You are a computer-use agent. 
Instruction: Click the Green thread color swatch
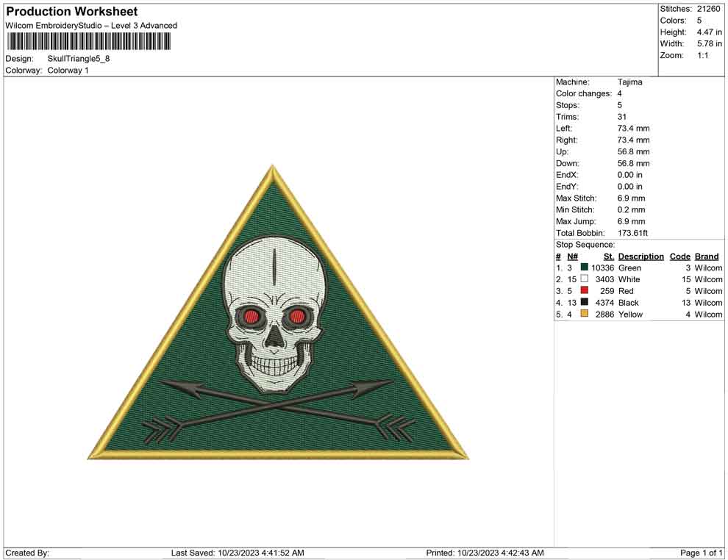pos(585,268)
